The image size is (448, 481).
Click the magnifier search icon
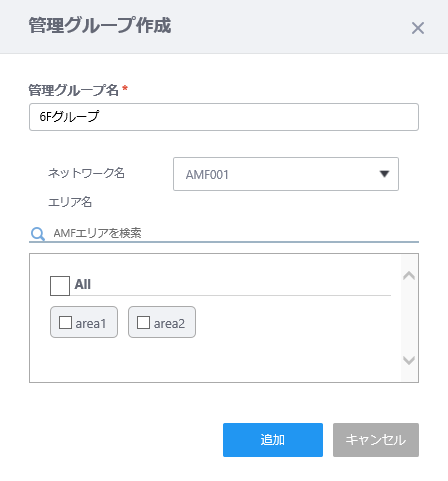click(37, 234)
